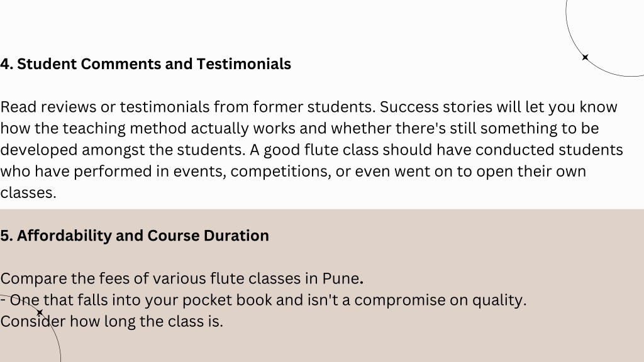Click the line beginning '- One that falls'
This screenshot has height=362, width=644.
[264, 300]
